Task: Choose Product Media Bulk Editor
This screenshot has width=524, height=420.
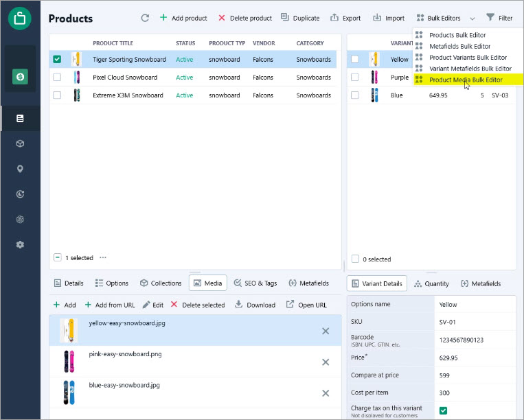Action: click(468, 80)
